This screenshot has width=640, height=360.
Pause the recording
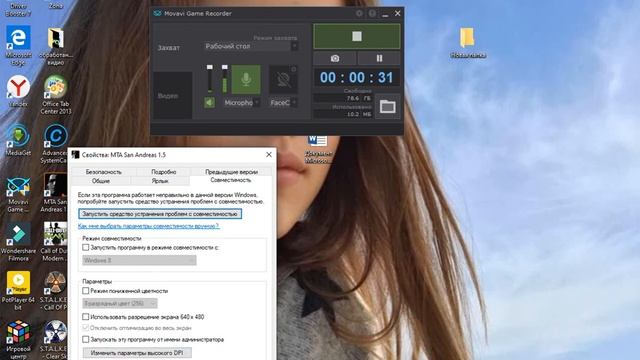click(379, 58)
